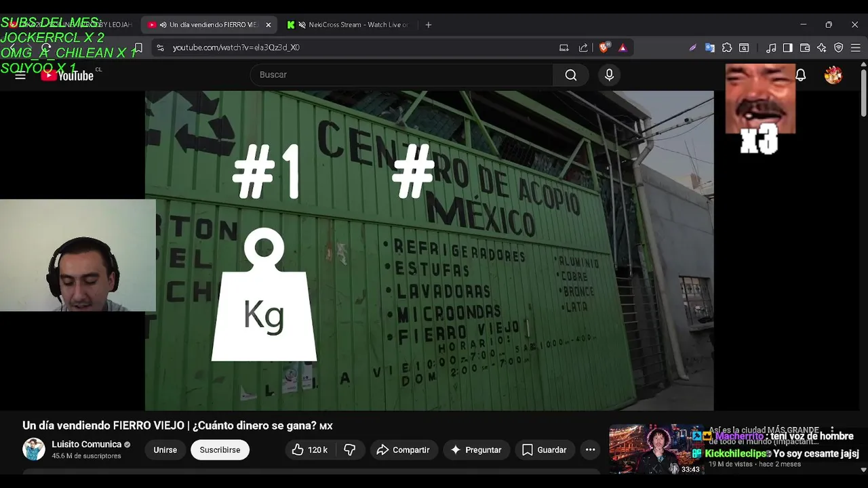Open site settings icon in address bar

[x=160, y=47]
